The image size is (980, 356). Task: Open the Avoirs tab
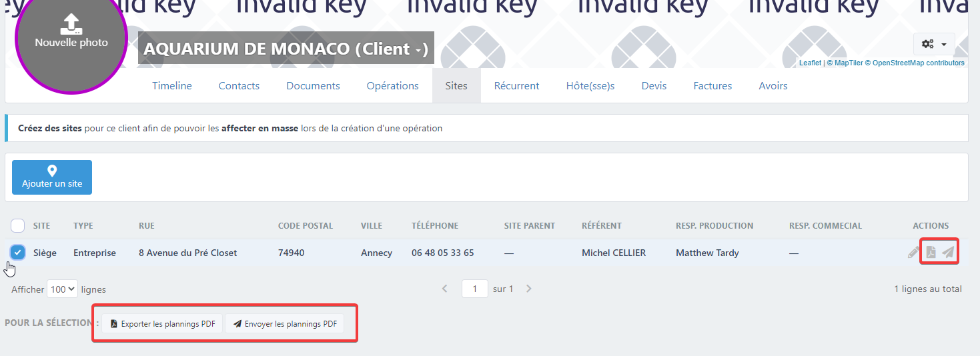(773, 86)
